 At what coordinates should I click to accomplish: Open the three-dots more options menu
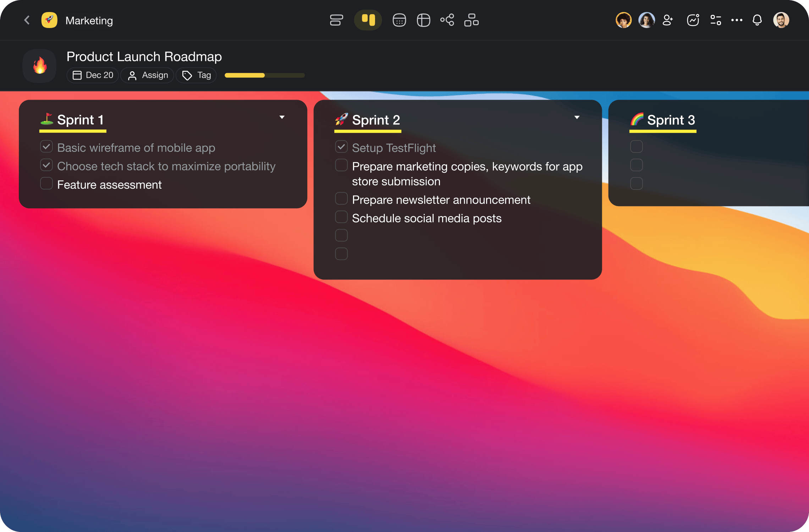point(737,20)
